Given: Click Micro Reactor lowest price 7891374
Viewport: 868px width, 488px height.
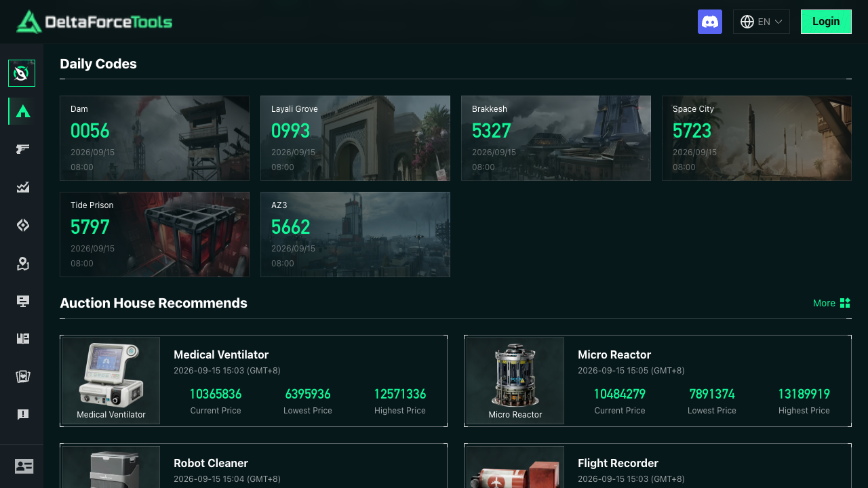Looking at the screenshot, I should click(712, 394).
